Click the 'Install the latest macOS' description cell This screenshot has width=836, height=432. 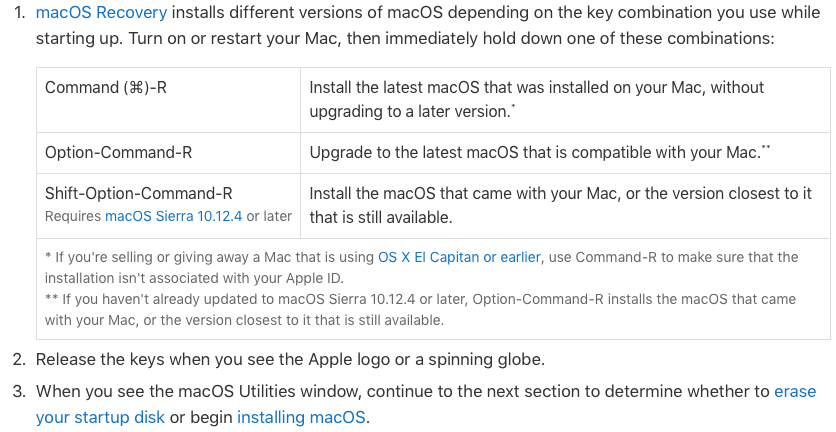coord(565,100)
